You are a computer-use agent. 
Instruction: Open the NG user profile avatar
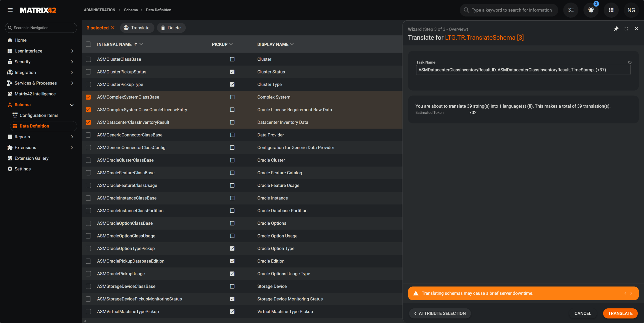coord(631,10)
